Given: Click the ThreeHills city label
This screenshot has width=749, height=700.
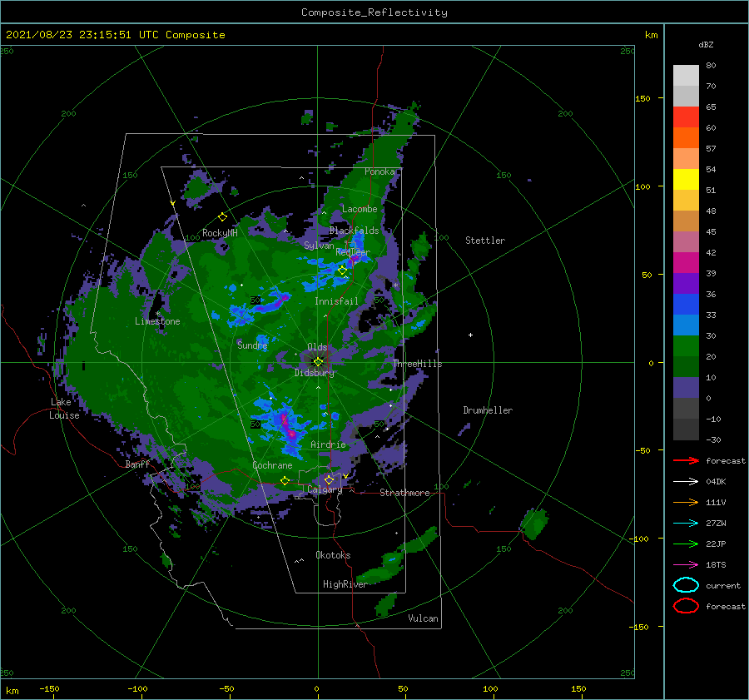Looking at the screenshot, I should point(418,364).
